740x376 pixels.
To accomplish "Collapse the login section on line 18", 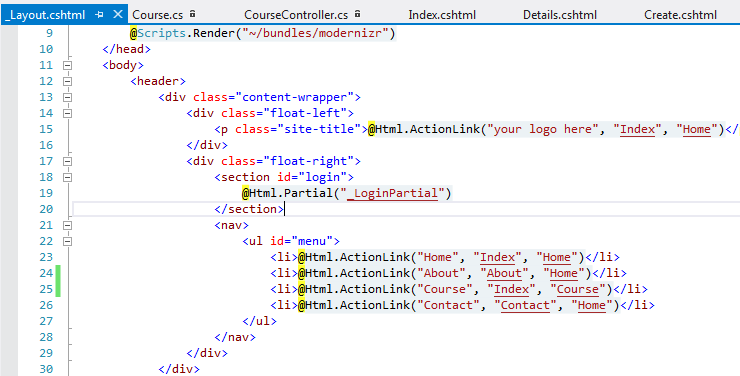I will coord(67,177).
